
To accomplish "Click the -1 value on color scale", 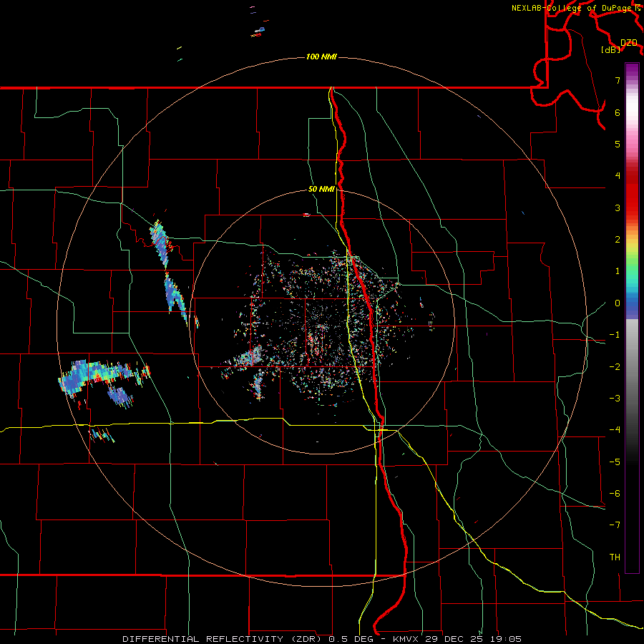I will [x=615, y=335].
